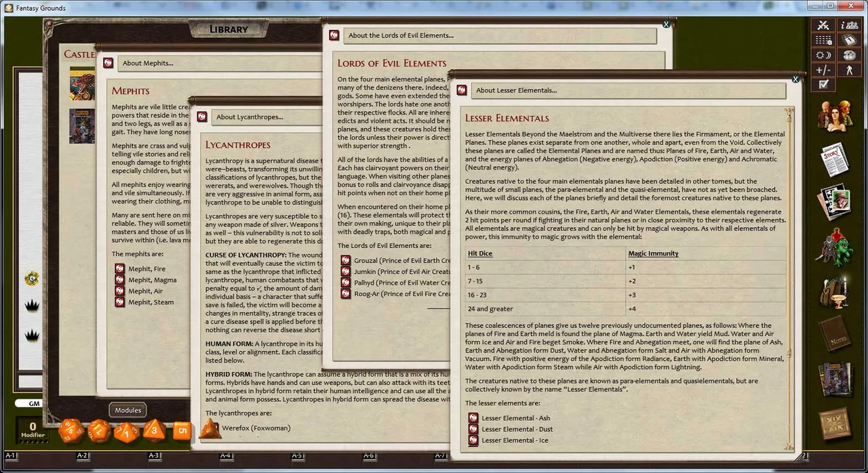Image resolution: width=868 pixels, height=473 pixels.
Task: Select hotkey slot A-2
Action: tap(82, 456)
